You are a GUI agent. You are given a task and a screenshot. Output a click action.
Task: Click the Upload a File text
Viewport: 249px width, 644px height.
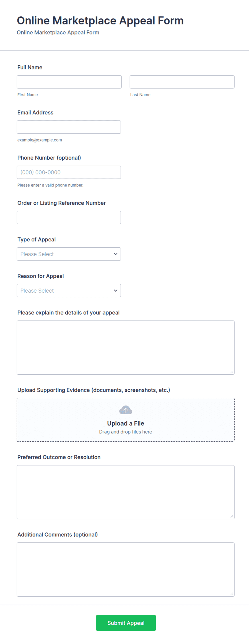click(126, 423)
